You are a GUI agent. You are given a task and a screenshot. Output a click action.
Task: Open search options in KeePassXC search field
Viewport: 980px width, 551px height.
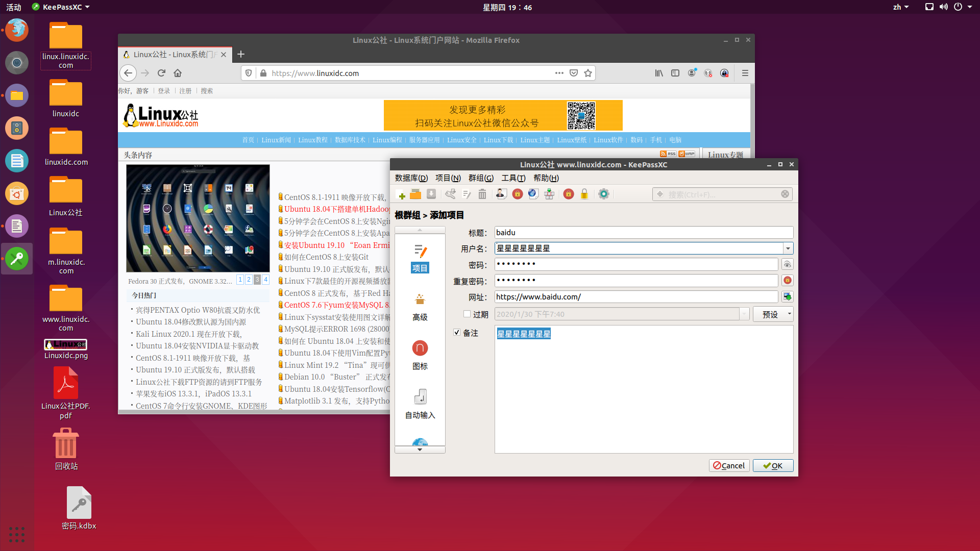click(x=660, y=194)
